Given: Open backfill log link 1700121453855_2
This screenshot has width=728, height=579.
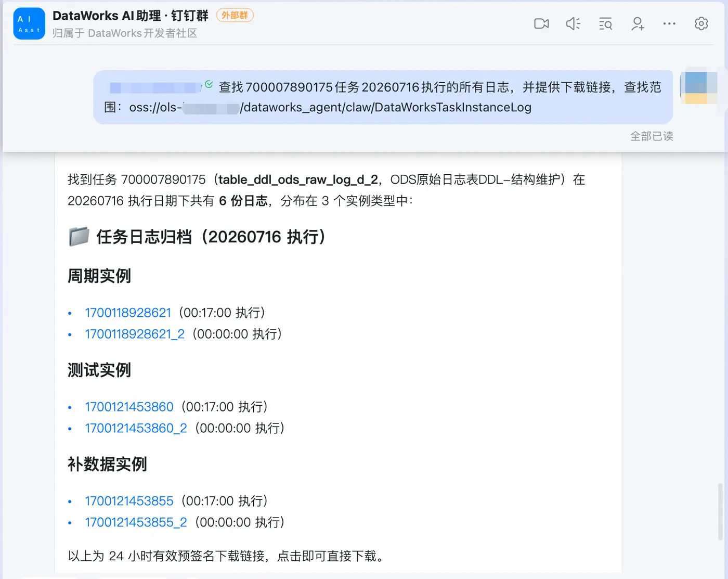Looking at the screenshot, I should tap(136, 522).
